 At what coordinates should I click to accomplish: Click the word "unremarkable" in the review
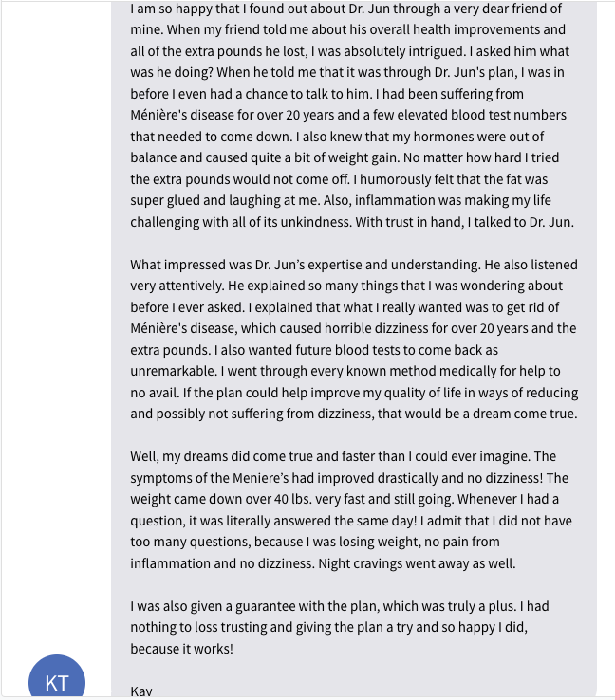click(173, 371)
